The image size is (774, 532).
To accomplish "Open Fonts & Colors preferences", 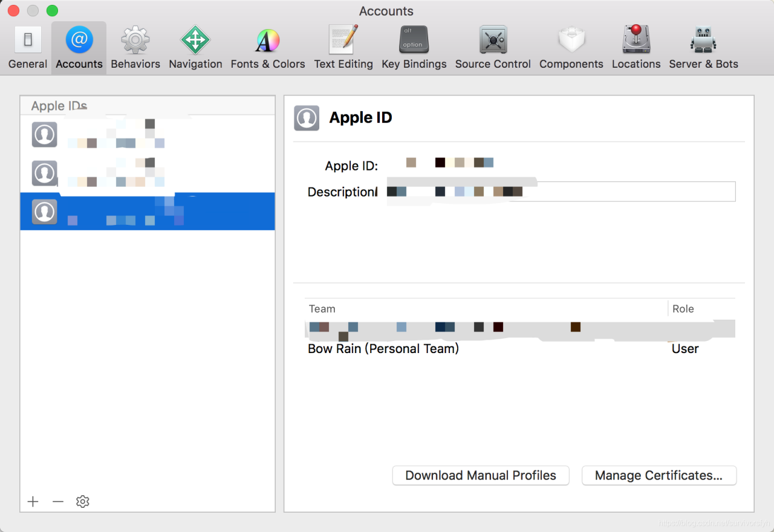I will click(x=267, y=48).
